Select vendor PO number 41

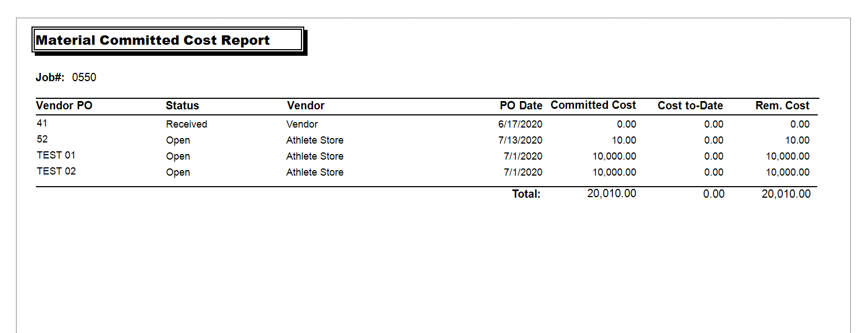click(42, 123)
